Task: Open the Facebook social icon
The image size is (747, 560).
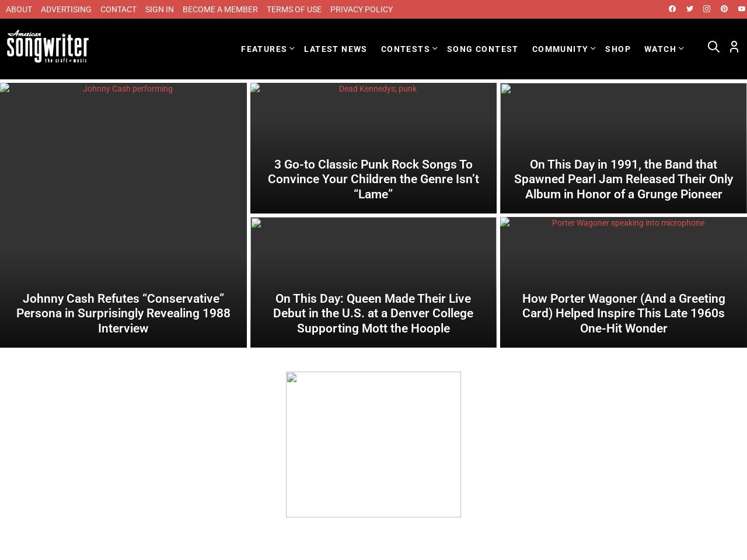Action: click(672, 9)
